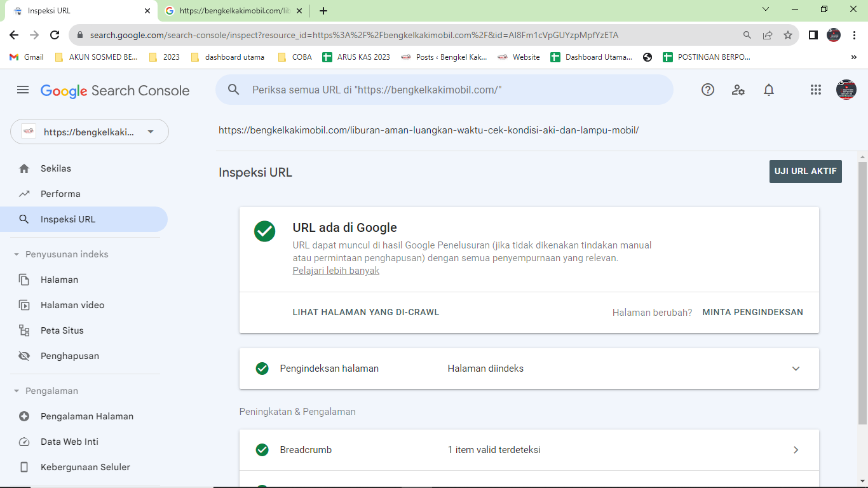Click the green check icon beside Pengindeksan halaman
Image resolution: width=868 pixels, height=488 pixels.
(262, 369)
